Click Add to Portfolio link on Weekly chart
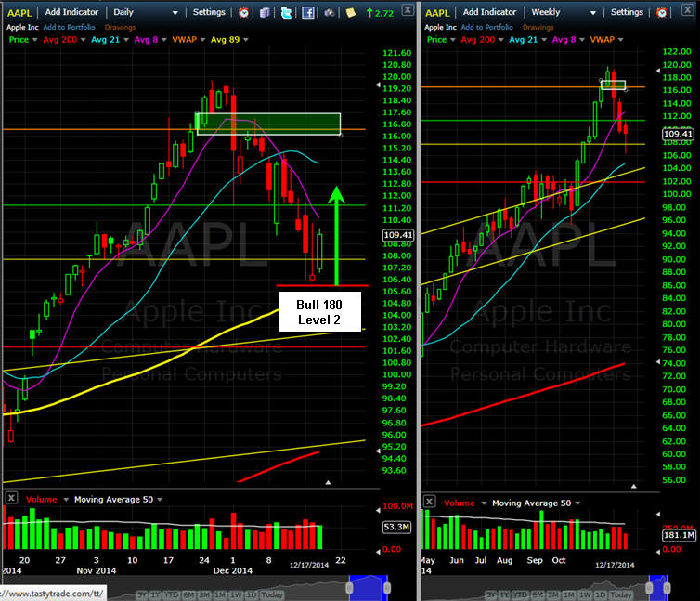The height and width of the screenshot is (601, 700). [487, 27]
